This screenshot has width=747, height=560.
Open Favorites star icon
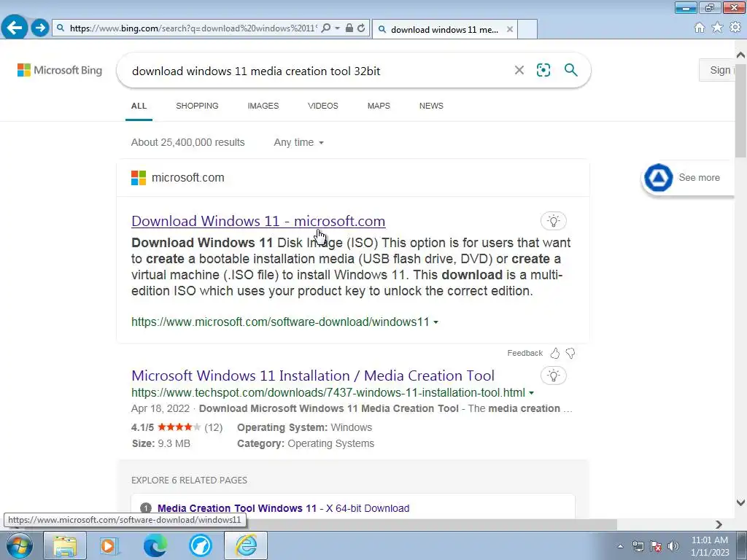717,28
